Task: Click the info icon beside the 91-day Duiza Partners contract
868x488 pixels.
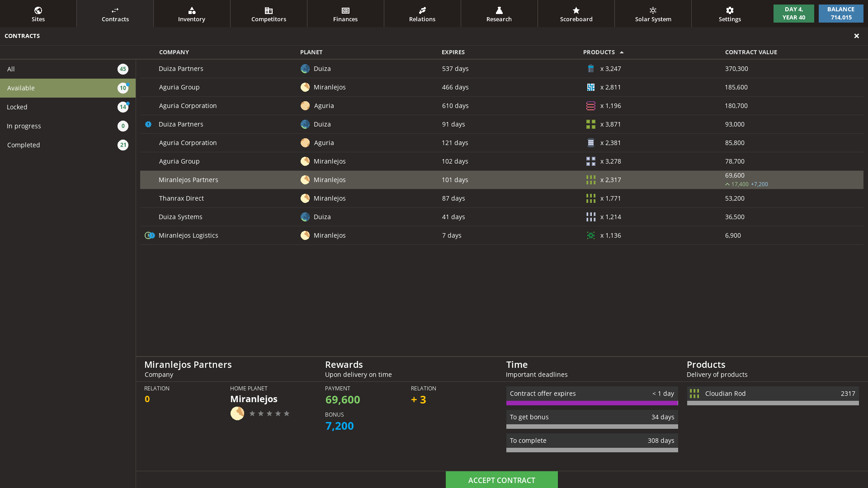Action: pyautogui.click(x=148, y=124)
